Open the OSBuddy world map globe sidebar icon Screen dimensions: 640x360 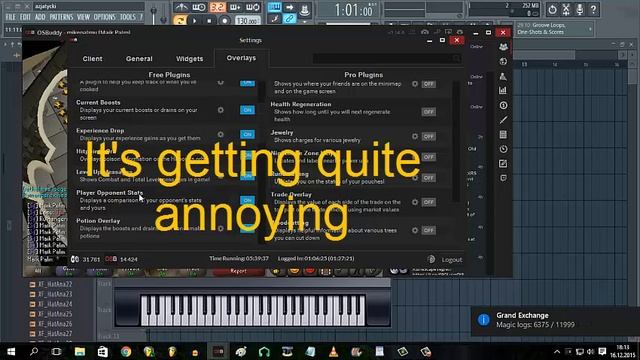(503, 62)
